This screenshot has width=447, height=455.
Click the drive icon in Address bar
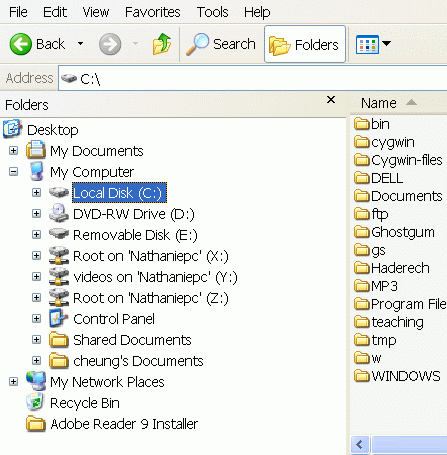tap(69, 78)
